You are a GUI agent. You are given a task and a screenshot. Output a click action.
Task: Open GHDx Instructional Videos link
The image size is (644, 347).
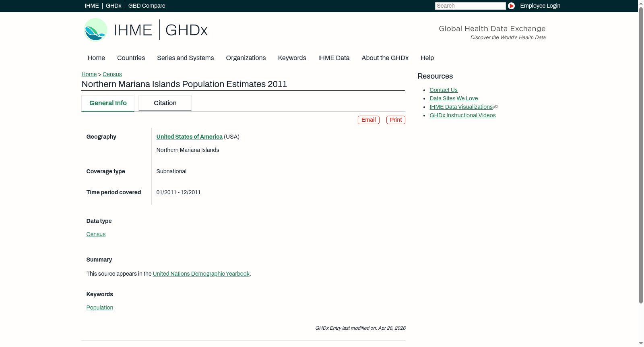(x=463, y=115)
